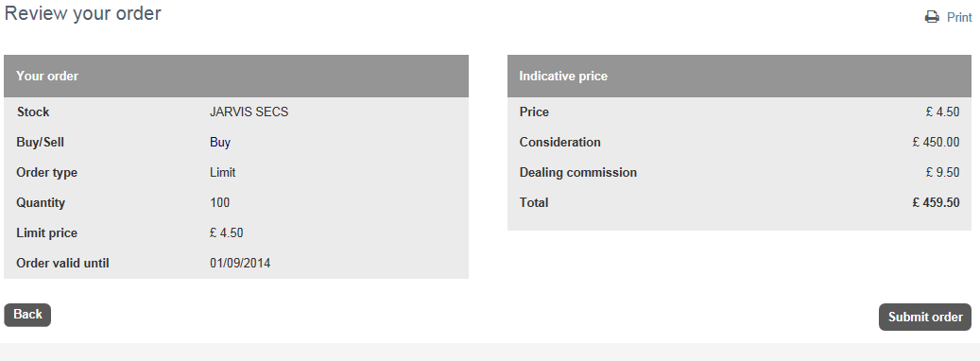Click the printer icon

pyautogui.click(x=932, y=17)
